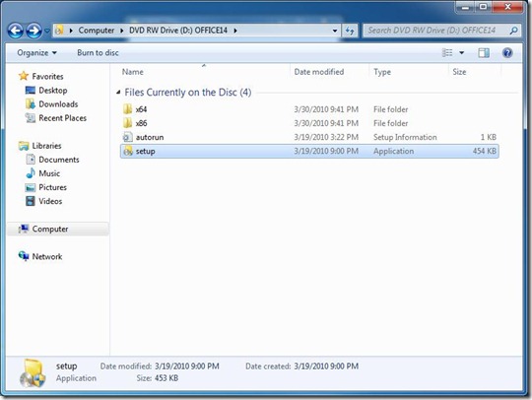Refresh the folder view
This screenshot has width=532, height=400.
point(350,31)
